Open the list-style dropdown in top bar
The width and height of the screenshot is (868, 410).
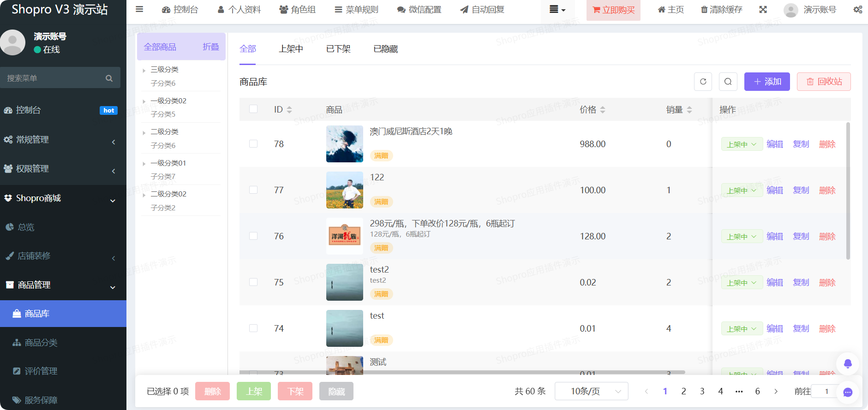pos(557,10)
